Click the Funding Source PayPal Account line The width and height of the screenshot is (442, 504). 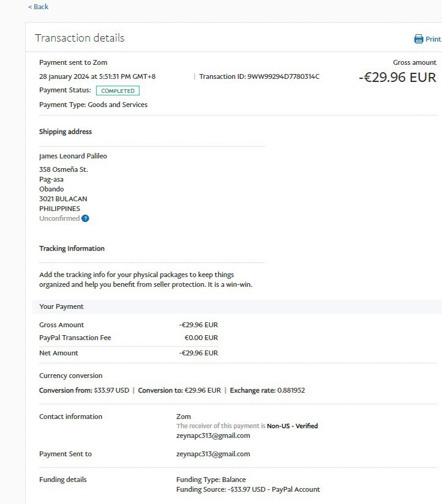point(248,489)
